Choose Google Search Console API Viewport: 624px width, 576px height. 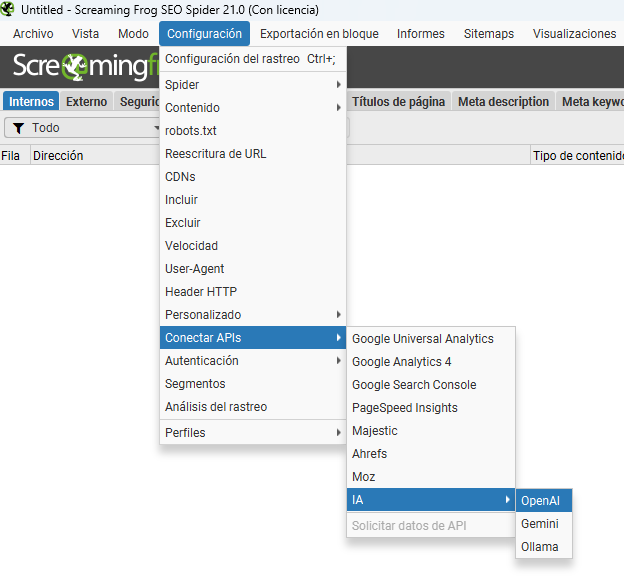point(431,385)
